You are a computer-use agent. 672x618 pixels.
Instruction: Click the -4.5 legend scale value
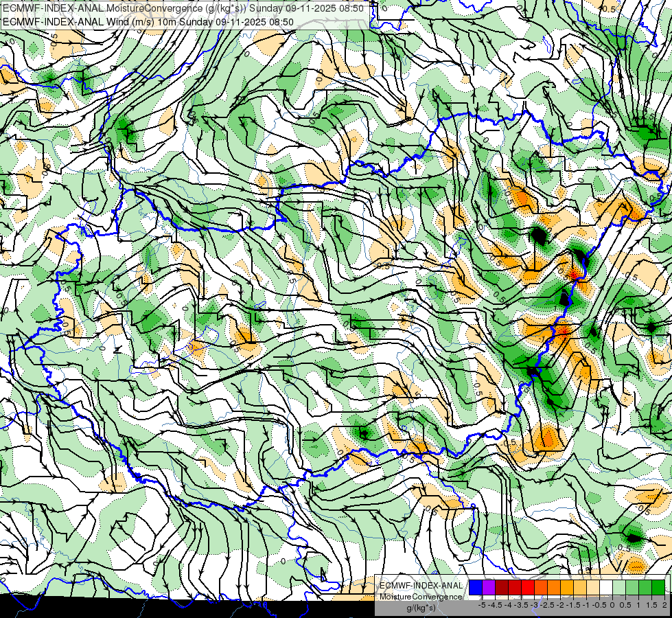(x=495, y=605)
